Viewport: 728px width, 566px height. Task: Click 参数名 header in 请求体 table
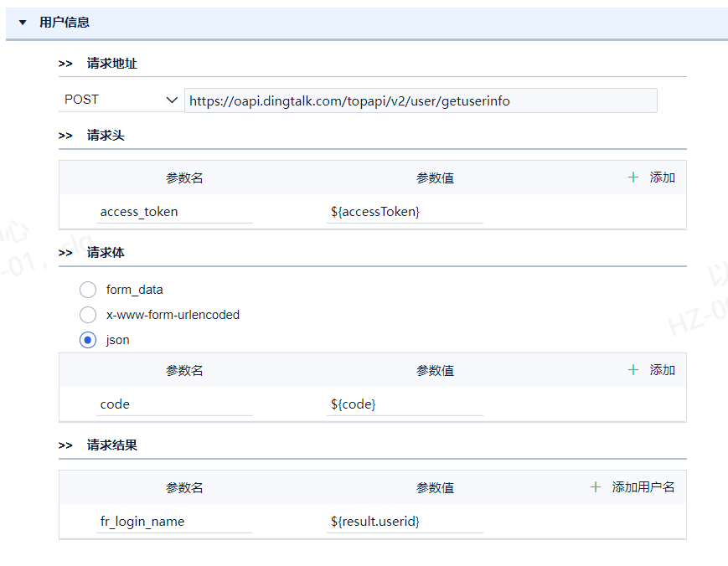click(184, 370)
